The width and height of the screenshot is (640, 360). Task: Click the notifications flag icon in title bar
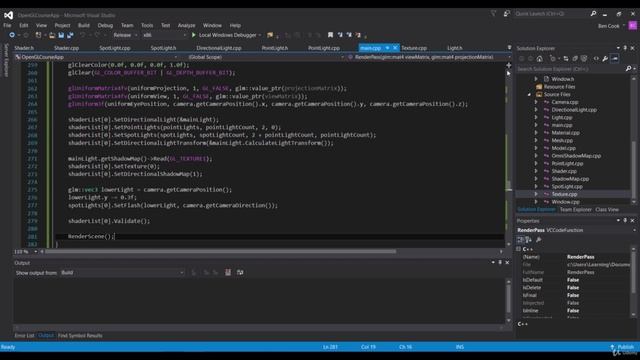(x=493, y=14)
